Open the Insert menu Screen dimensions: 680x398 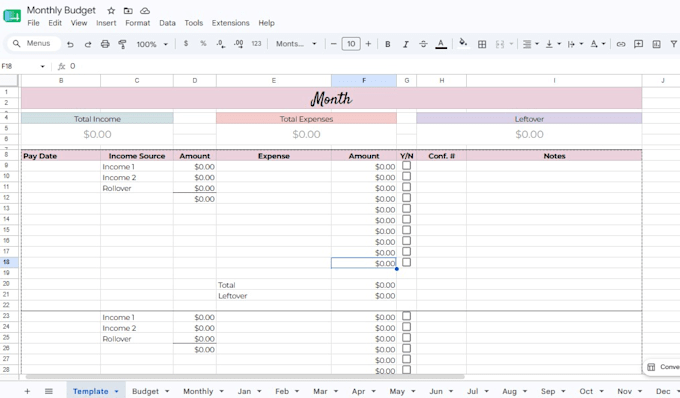(x=106, y=23)
